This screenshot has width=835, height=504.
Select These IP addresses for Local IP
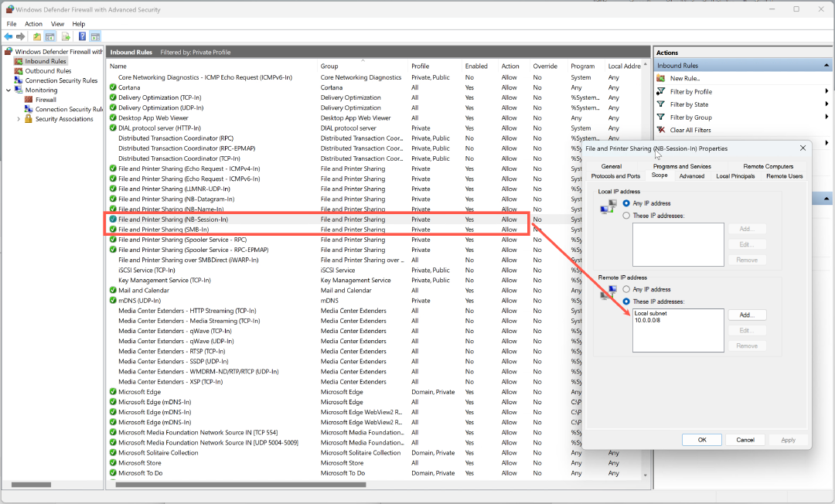(x=626, y=216)
